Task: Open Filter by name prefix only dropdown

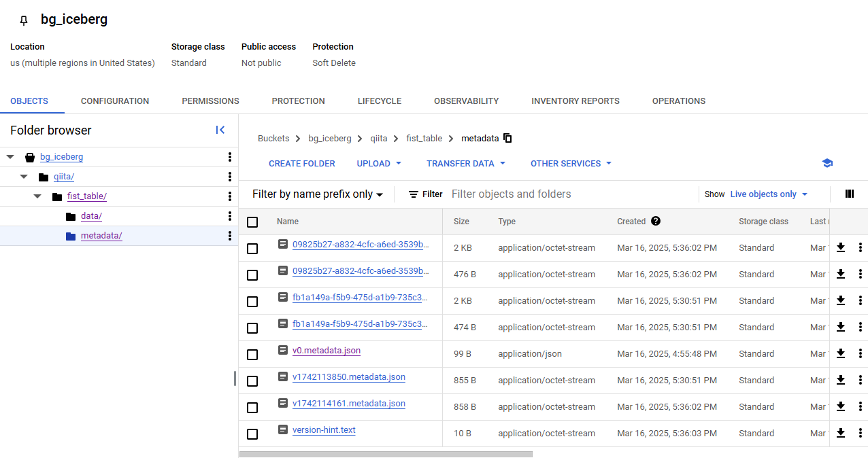Action: point(318,194)
